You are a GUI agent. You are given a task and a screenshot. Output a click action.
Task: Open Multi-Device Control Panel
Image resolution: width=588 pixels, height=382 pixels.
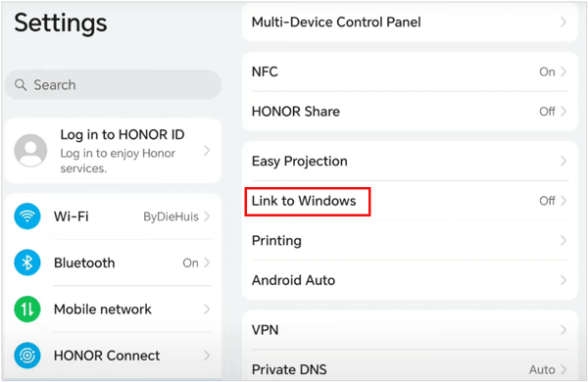click(x=410, y=23)
